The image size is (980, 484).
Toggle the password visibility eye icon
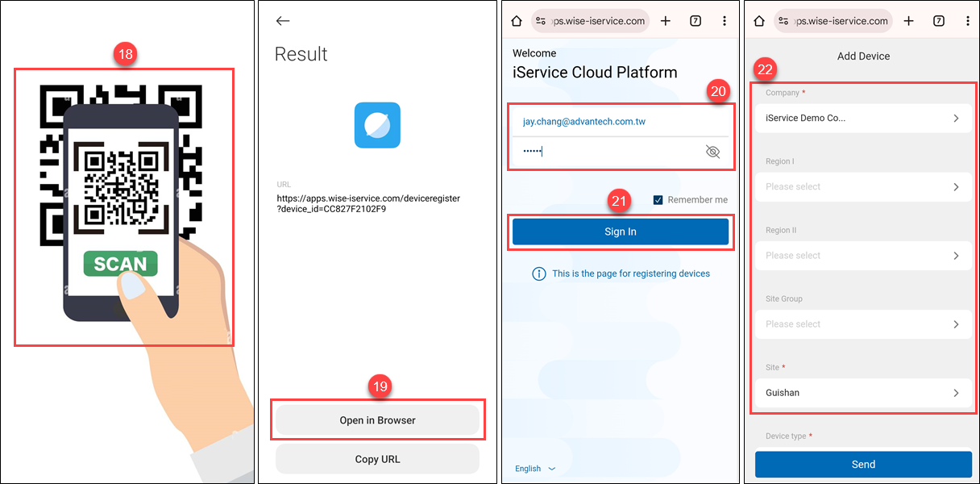pyautogui.click(x=712, y=152)
